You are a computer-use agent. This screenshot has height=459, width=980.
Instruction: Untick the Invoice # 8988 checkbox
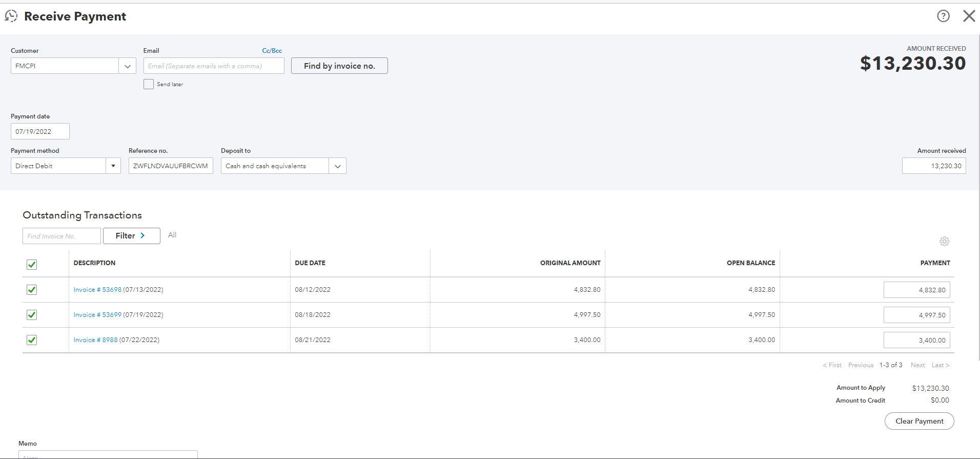[x=32, y=340]
